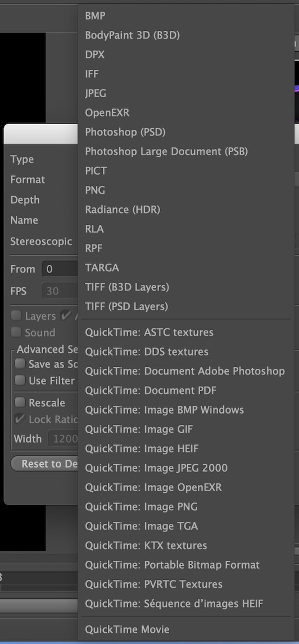Viewport: 299px width, 644px height.
Task: Click the From frame input field
Action: tap(60, 269)
